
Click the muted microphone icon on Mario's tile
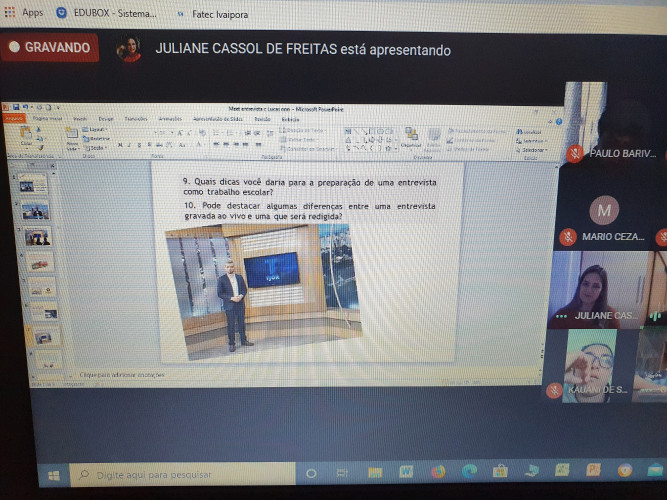click(x=567, y=237)
